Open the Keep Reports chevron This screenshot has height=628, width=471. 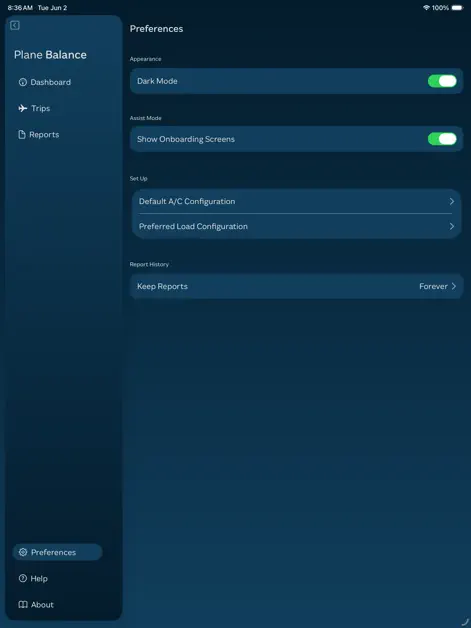pos(454,286)
